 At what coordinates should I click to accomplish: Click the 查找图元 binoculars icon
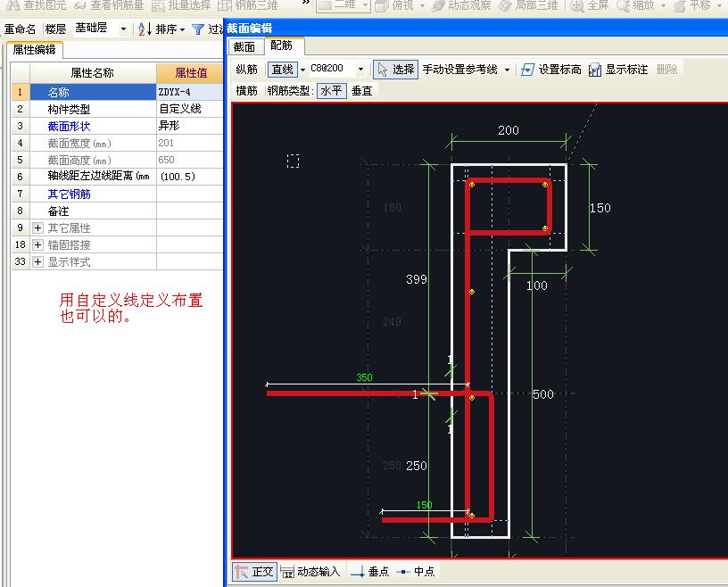pos(12,5)
